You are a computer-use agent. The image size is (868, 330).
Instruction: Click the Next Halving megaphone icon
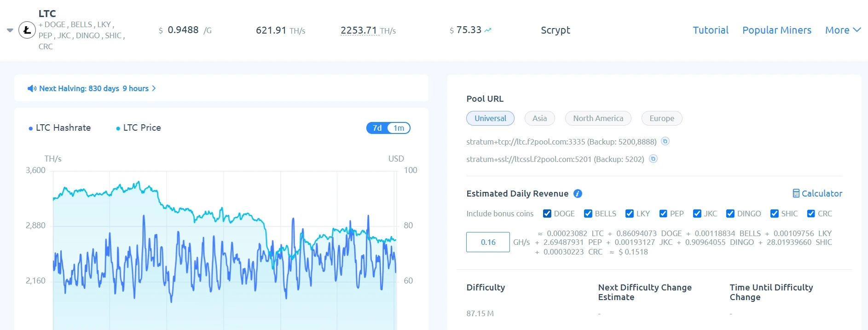(32, 88)
